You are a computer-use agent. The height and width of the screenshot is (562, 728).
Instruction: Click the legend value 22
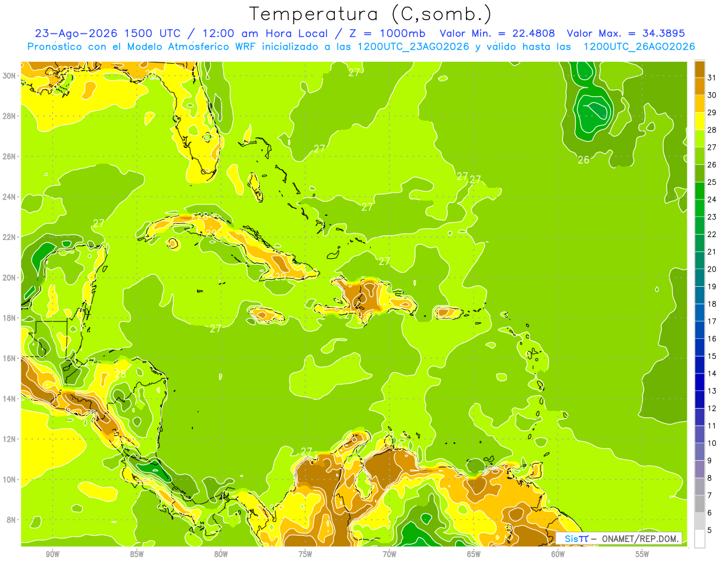pos(712,234)
